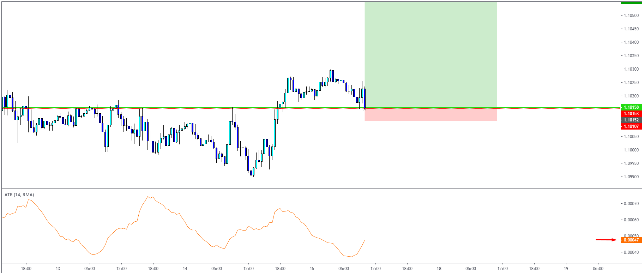644x275 pixels.
Task: Select the last blue candle at entry
Action: [365, 98]
